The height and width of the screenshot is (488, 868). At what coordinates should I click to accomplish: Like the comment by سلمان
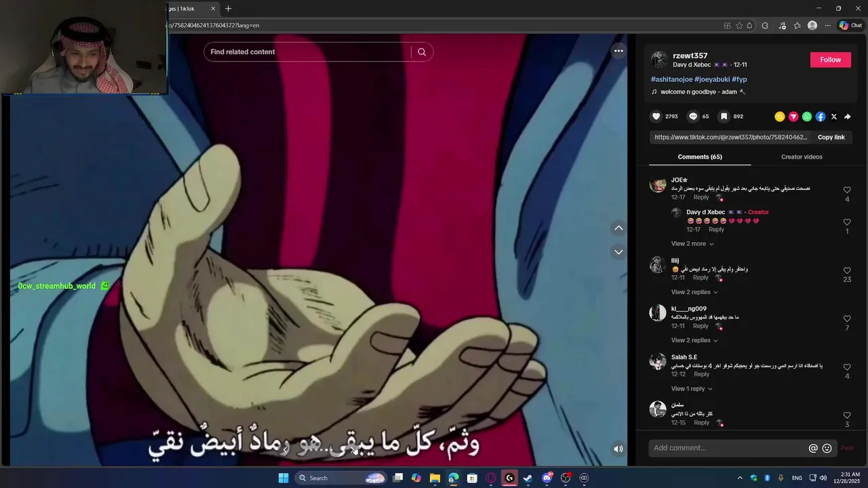pos(847,415)
